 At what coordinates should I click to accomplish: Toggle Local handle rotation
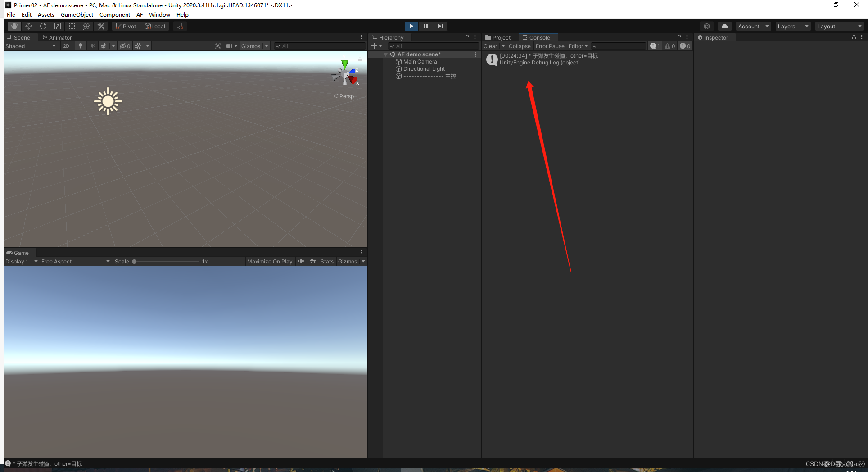[155, 26]
